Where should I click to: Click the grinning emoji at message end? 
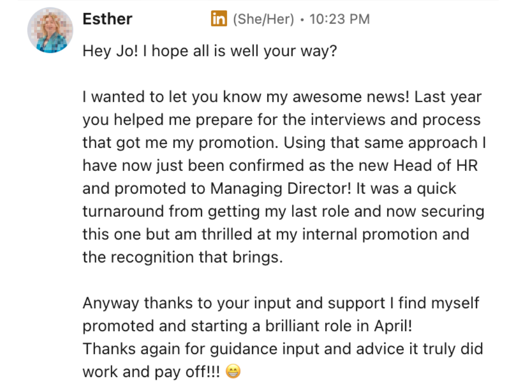[233, 371]
